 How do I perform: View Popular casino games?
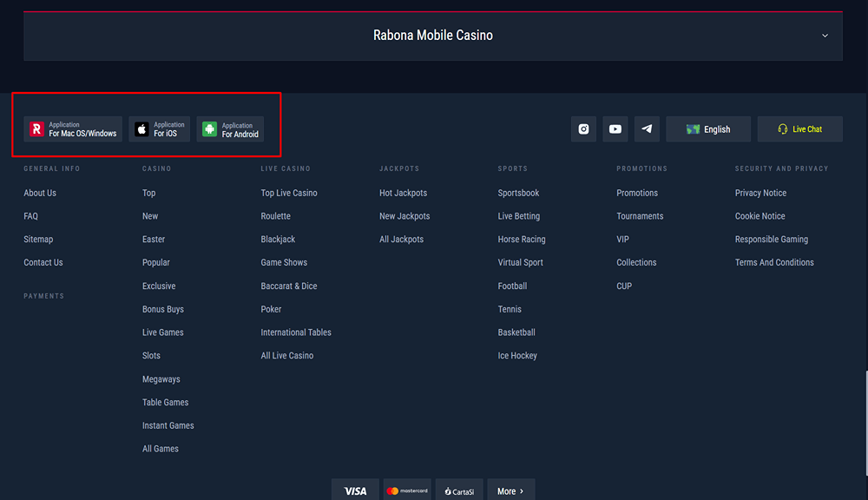[x=156, y=262]
